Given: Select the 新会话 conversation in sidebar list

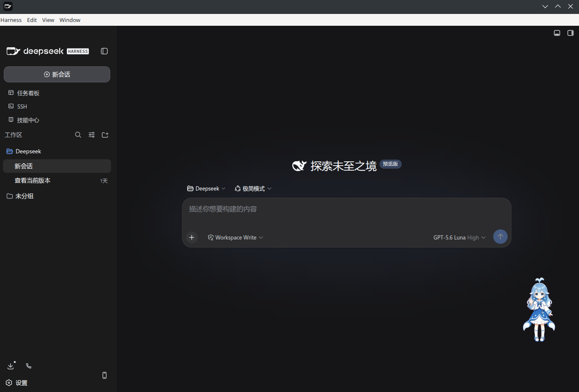Looking at the screenshot, I should point(57,166).
